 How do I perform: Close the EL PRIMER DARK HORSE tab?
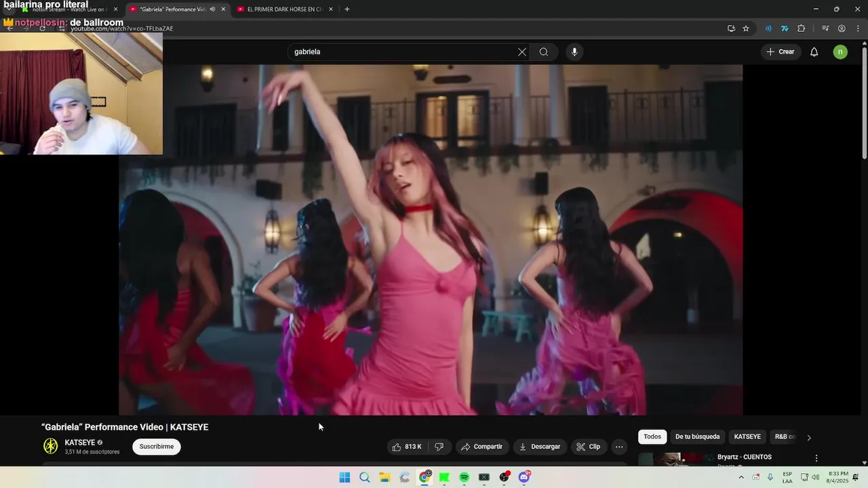point(331,9)
